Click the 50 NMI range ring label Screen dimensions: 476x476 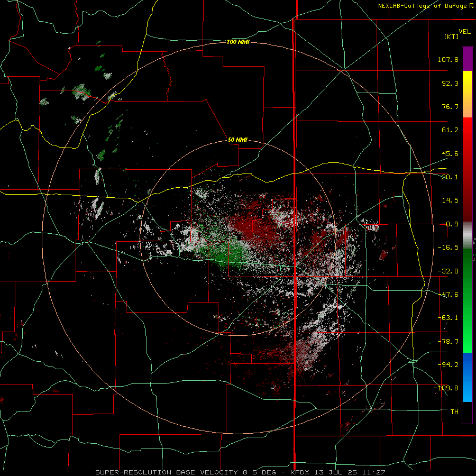coord(237,140)
